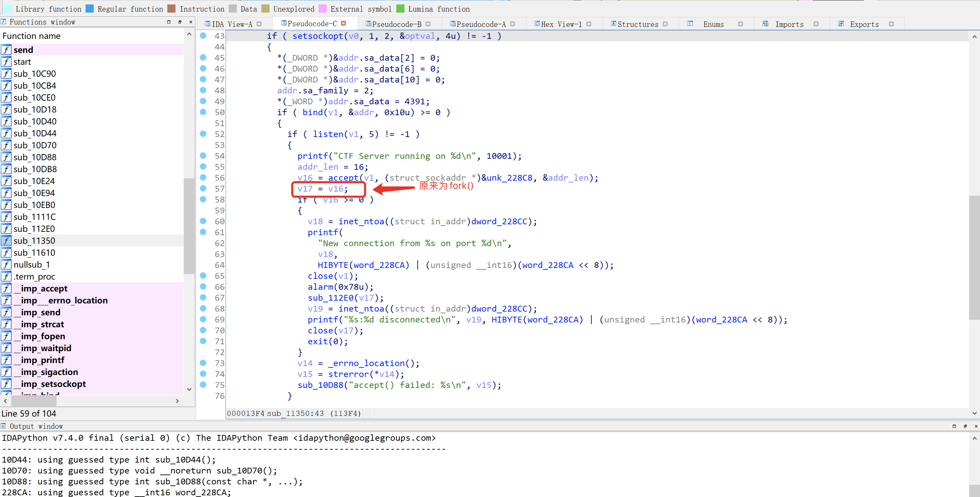Select sub_10EB0 in the functions list

tap(92, 205)
